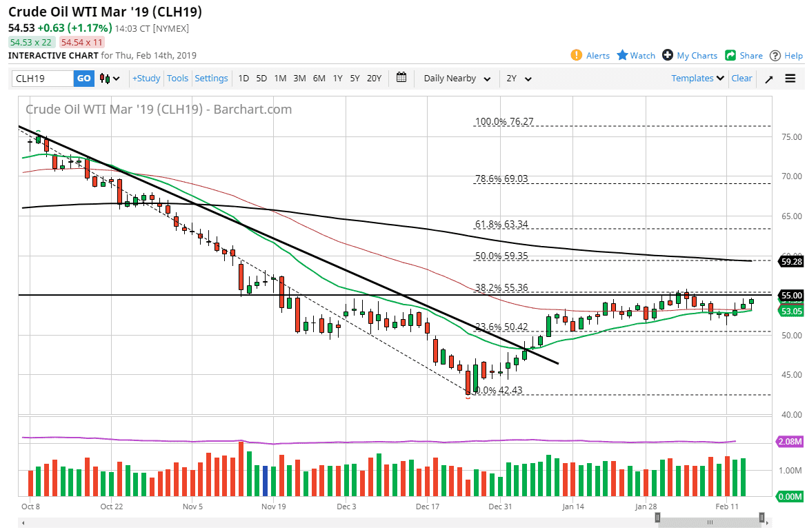Viewport: 807px width, 532px height.
Task: Click inside the CLH19 symbol input field
Action: (x=41, y=78)
